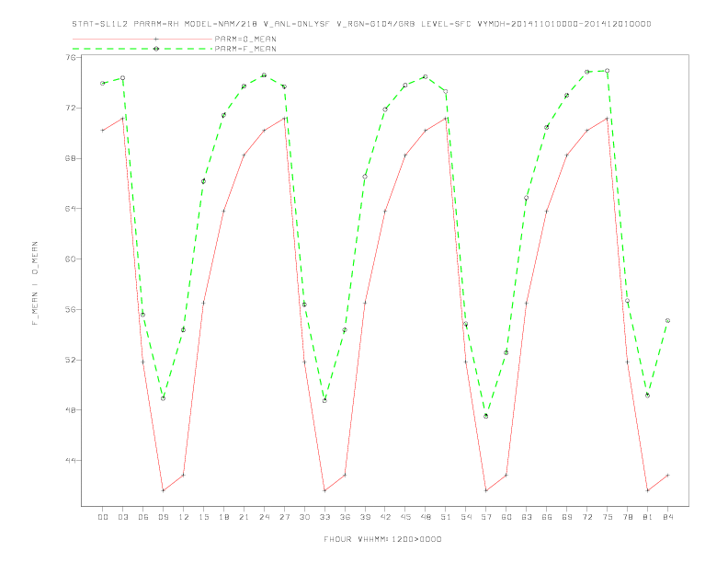The width and height of the screenshot is (728, 563).
Task: Click the y-axis tick label 72
Action: tap(70, 108)
